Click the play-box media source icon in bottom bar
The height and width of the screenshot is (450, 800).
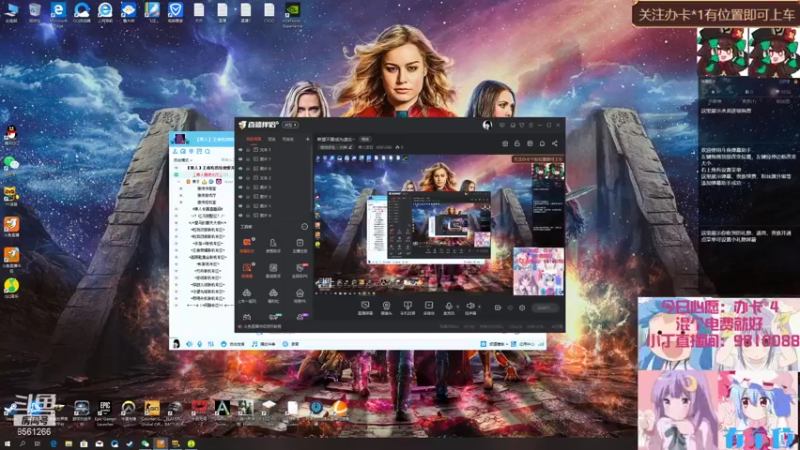click(x=429, y=307)
